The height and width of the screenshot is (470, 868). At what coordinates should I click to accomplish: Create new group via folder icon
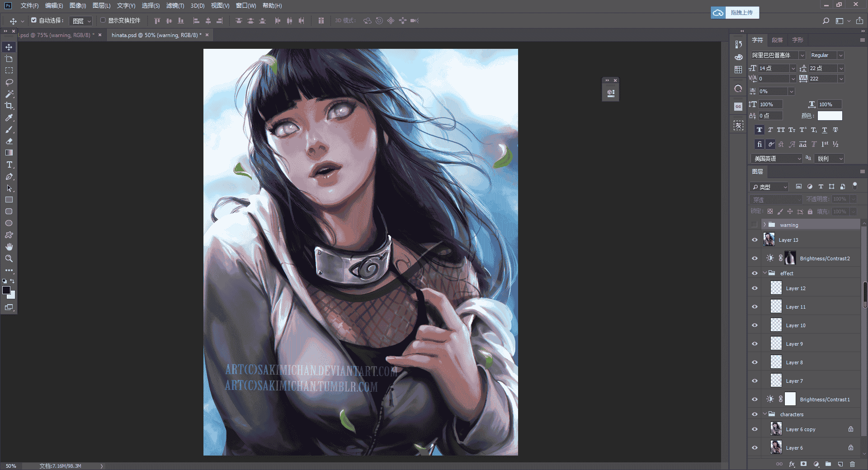pos(828,464)
